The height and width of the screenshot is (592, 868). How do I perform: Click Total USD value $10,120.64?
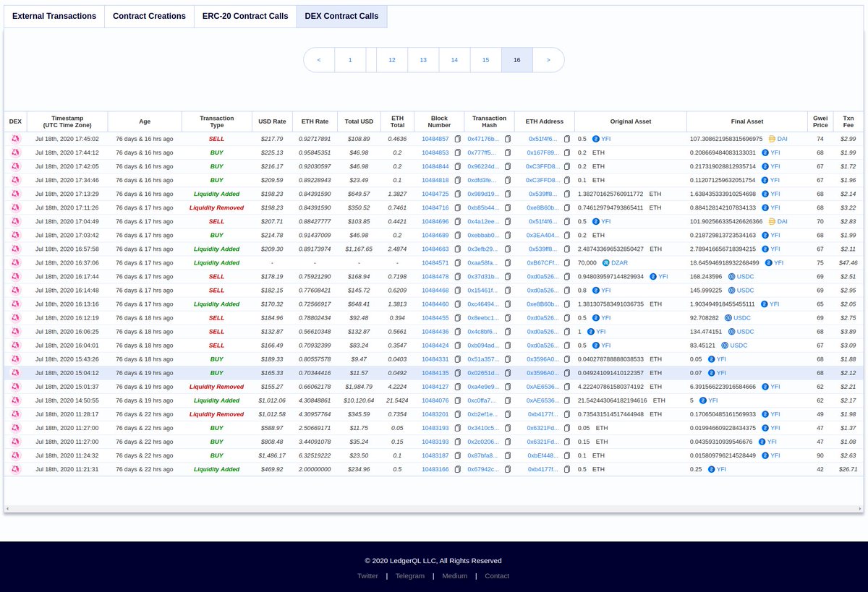[x=359, y=400]
